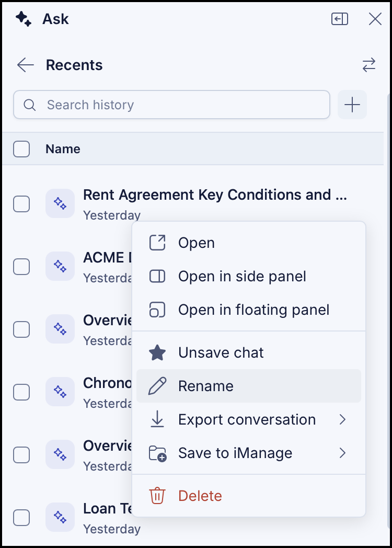Expand Save to iManage submenu chevron
Image resolution: width=392 pixels, height=548 pixels.
click(x=342, y=453)
